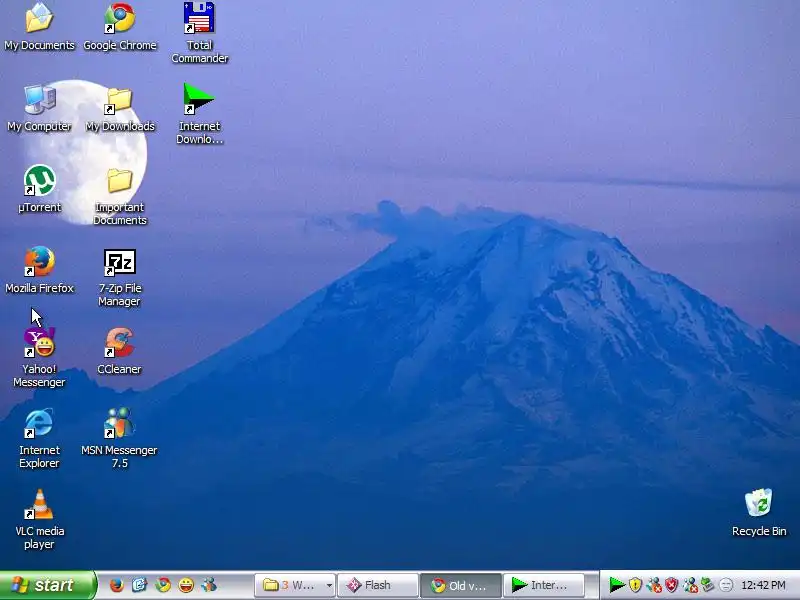Switch to the Flash taskbar window
The image size is (800, 600).
[378, 585]
